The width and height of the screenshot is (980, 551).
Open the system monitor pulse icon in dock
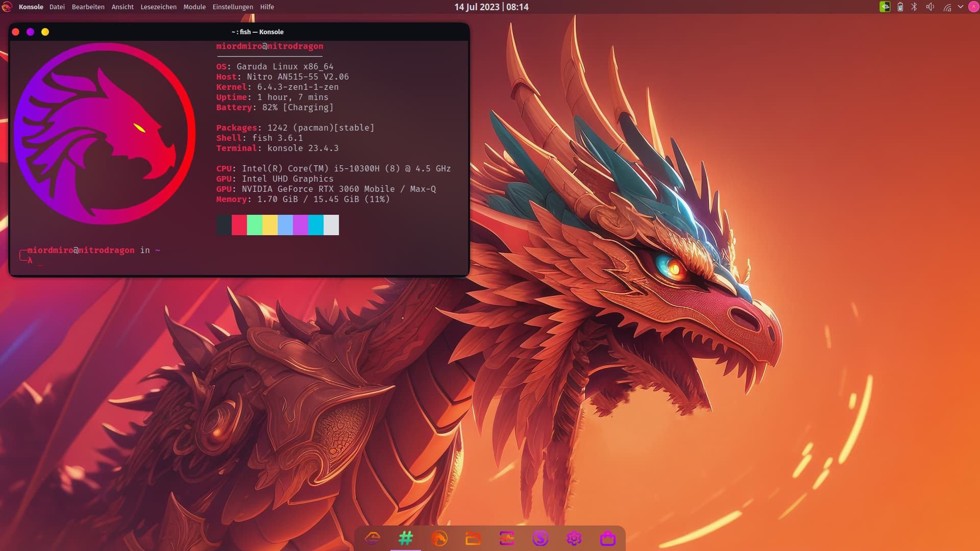(x=507, y=538)
